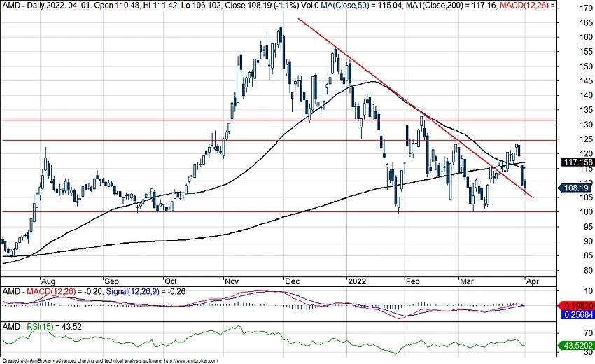Viewport: 595px width, 364px height.
Task: Click the Oct date axis label
Action: 171,281
